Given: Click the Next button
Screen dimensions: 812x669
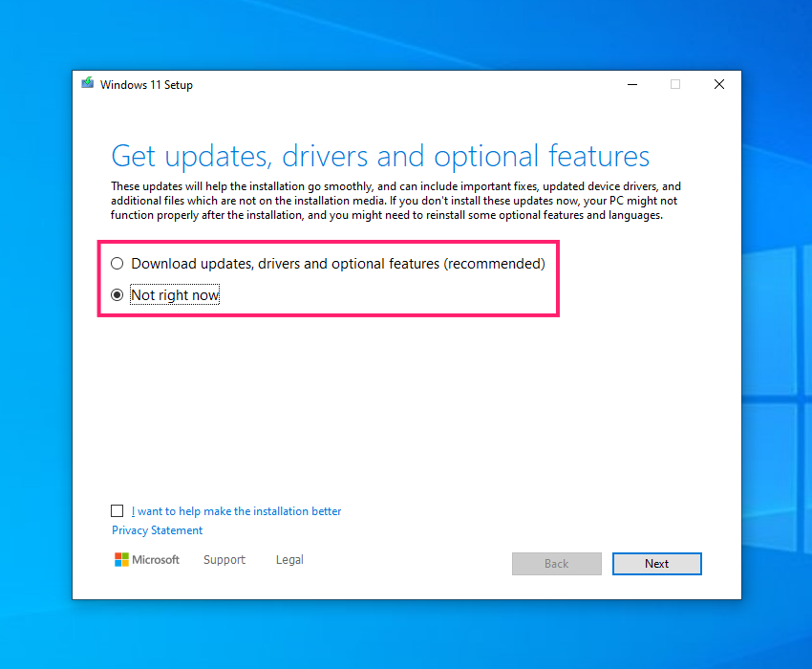Looking at the screenshot, I should 656,564.
